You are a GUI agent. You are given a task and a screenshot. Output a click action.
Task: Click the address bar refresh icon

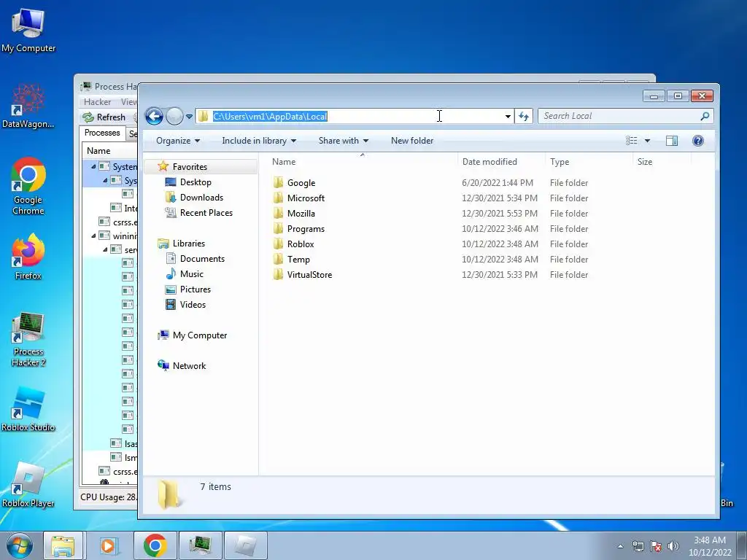tap(524, 116)
